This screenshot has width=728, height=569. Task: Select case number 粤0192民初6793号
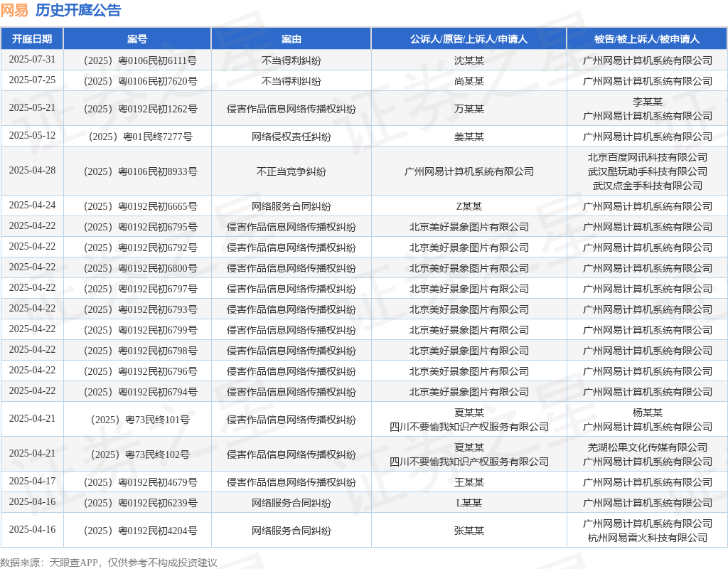click(x=140, y=309)
